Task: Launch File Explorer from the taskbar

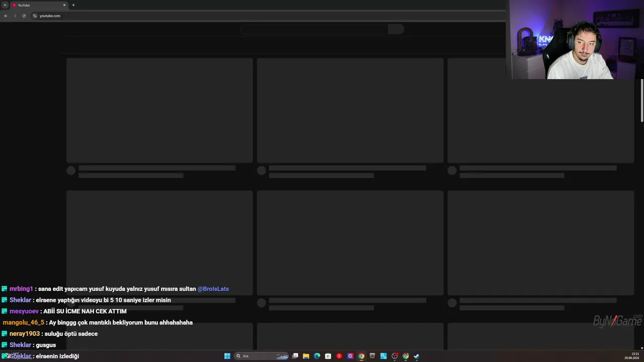Action: 306,356
